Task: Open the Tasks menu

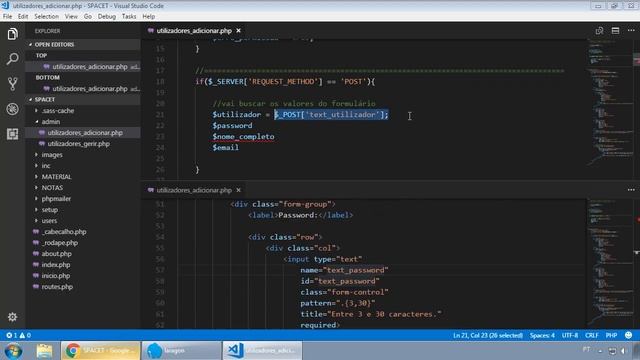Action: tap(129, 16)
